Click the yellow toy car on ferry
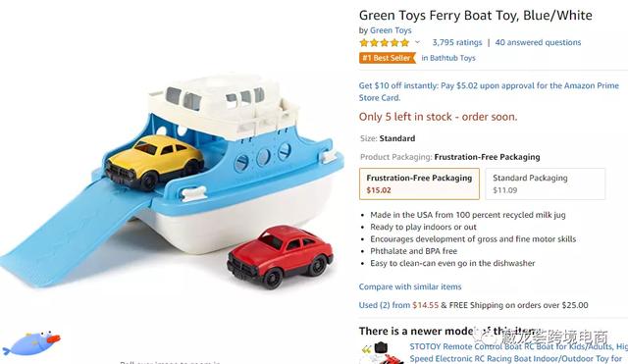Image resolution: width=628 pixels, height=364 pixels. tap(155, 162)
